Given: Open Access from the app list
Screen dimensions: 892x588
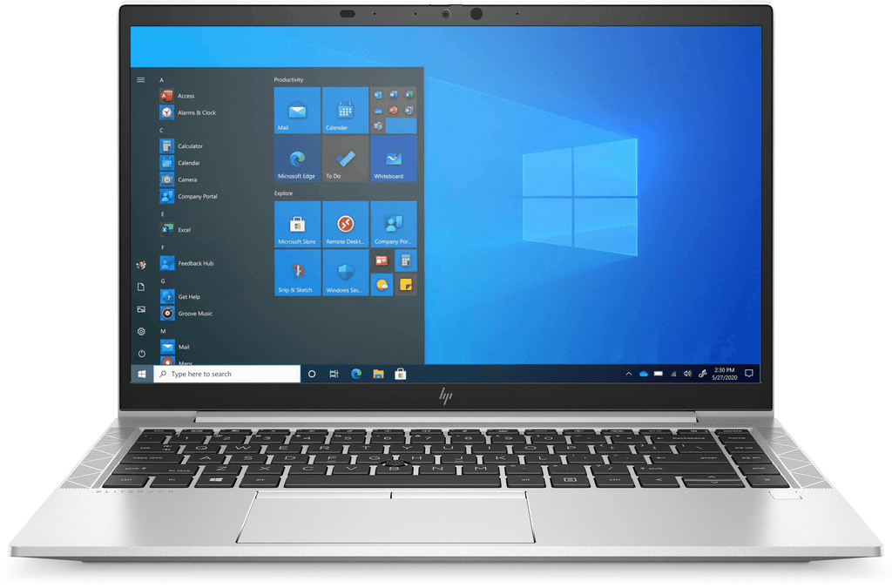Looking at the screenshot, I should (178, 96).
